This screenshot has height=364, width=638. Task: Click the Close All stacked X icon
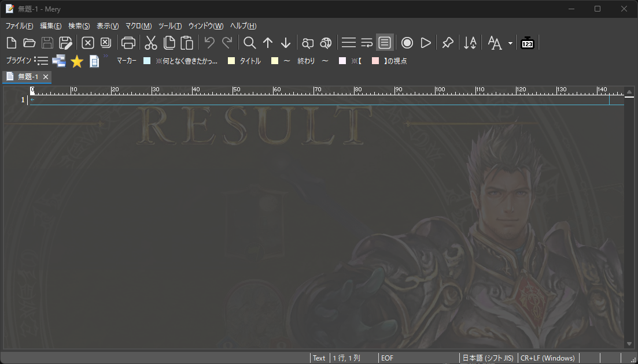pyautogui.click(x=106, y=43)
